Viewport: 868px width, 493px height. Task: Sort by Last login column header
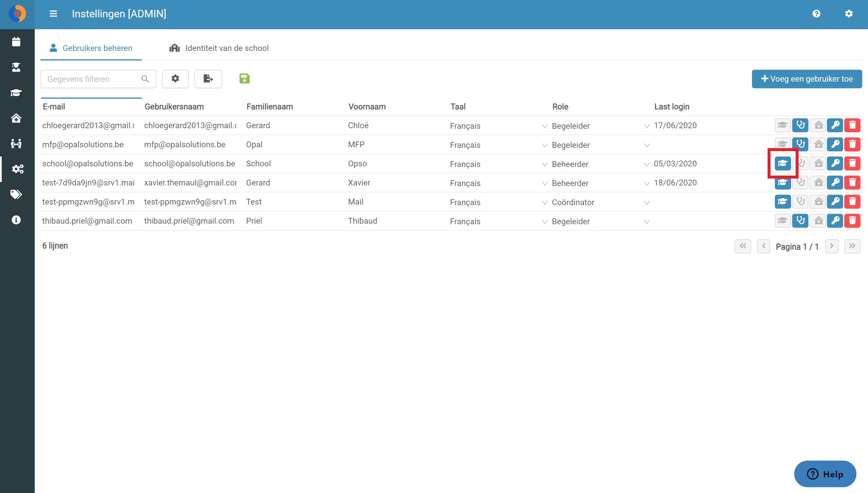click(672, 107)
